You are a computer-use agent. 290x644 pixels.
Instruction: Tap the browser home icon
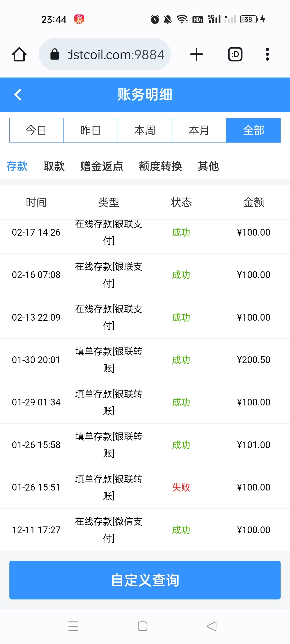19,54
